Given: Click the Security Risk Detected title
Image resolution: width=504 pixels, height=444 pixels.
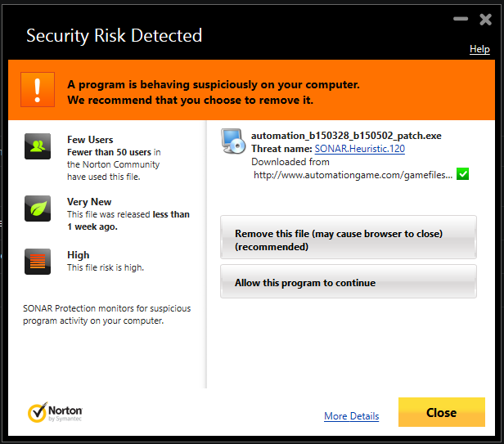Looking at the screenshot, I should click(114, 36).
